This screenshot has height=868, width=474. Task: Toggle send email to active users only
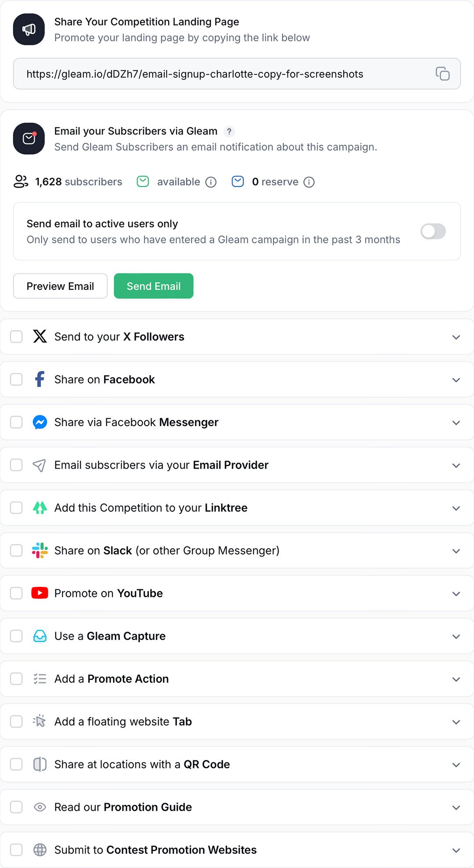433,231
